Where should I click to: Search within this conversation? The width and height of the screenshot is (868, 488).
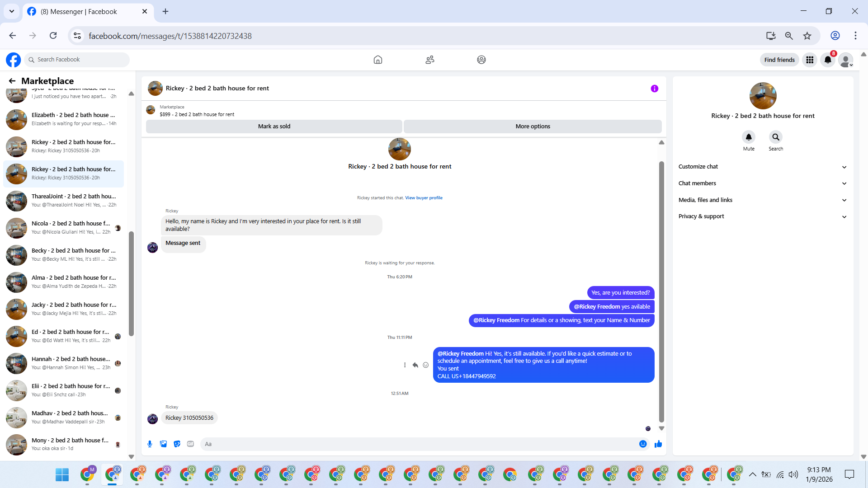[x=775, y=137]
